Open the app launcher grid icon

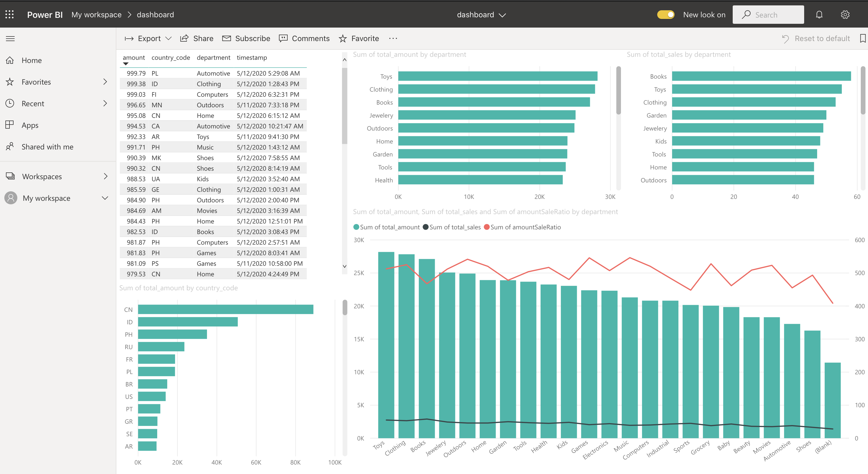9,15
